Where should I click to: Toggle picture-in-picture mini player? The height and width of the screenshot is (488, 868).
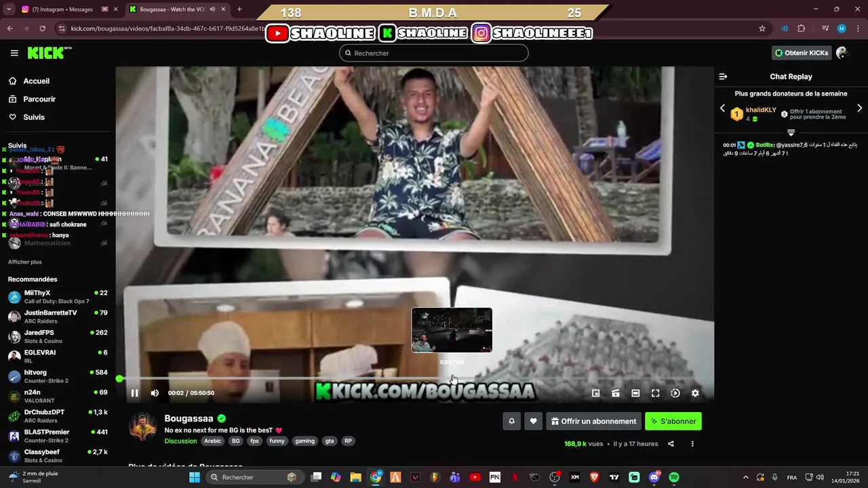(x=596, y=393)
